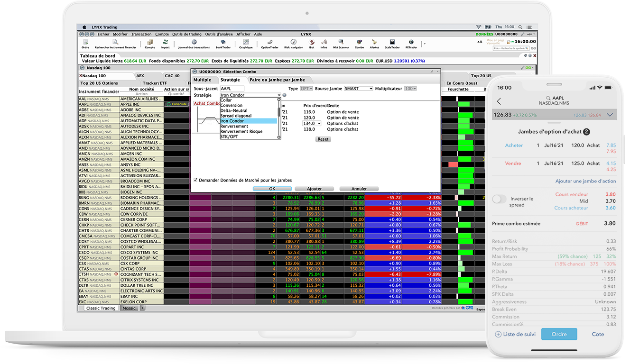Click the strategy list scrollbar
This screenshot has width=630, height=364.
tap(279, 118)
